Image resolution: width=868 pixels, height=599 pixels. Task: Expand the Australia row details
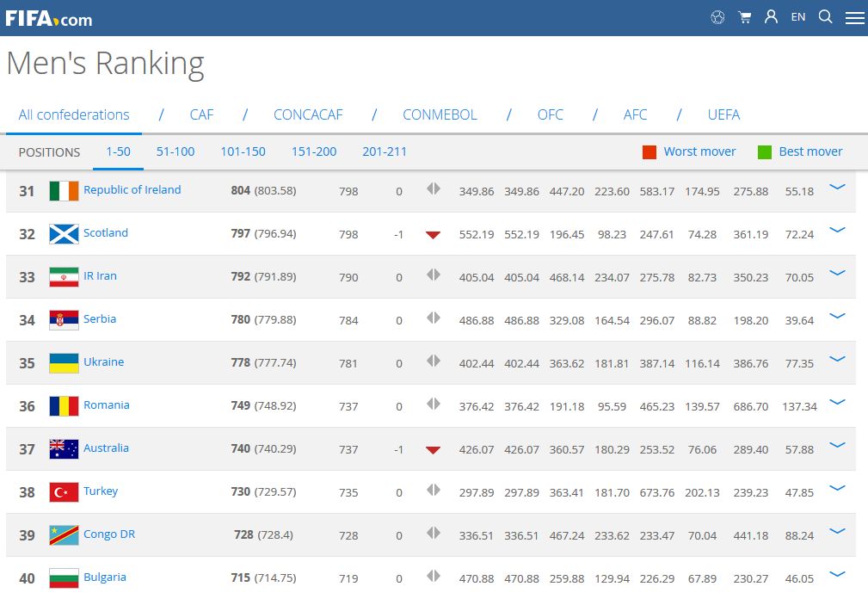click(837, 445)
